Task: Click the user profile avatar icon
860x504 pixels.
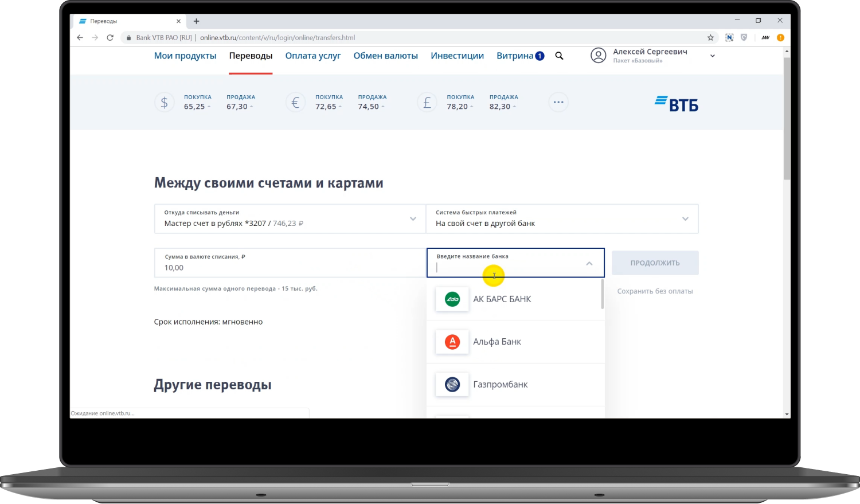Action: 598,56
